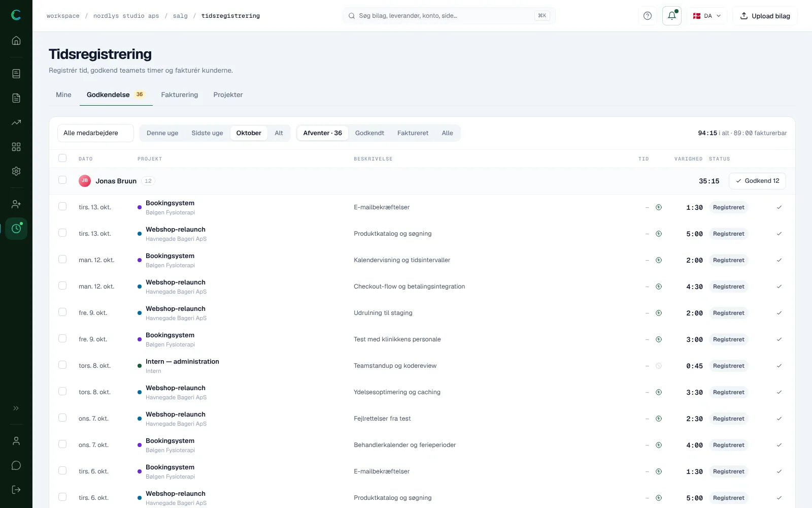Screen dimensions: 812x508
Task: Click the JB avatar for Jonas Bruun
Action: tap(85, 181)
